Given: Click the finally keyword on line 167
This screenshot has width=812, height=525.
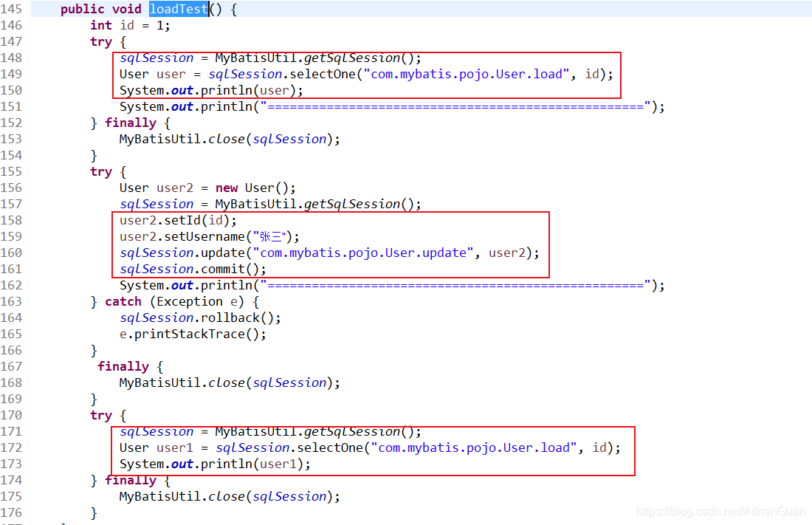Looking at the screenshot, I should pos(123,366).
